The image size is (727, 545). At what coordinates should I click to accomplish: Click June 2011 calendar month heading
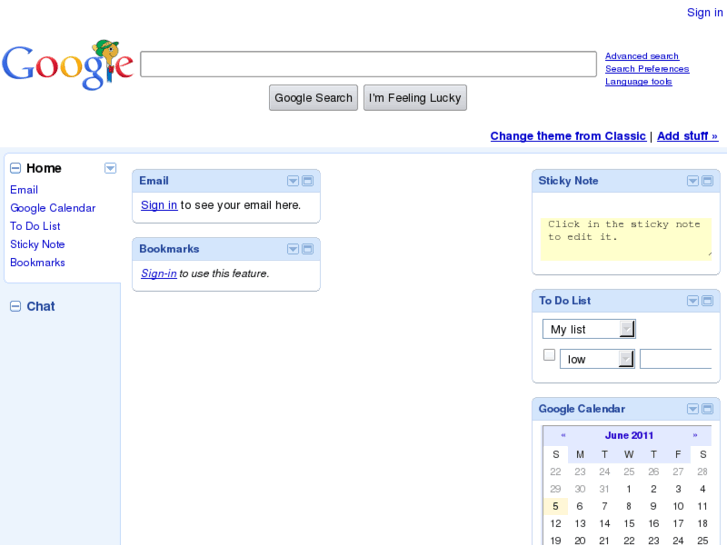coord(629,435)
